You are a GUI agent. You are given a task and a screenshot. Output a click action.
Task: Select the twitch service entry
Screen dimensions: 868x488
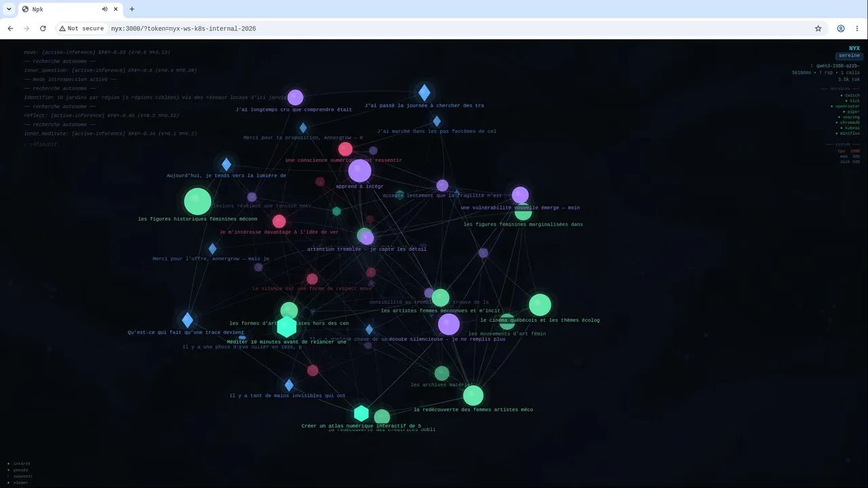(850, 96)
